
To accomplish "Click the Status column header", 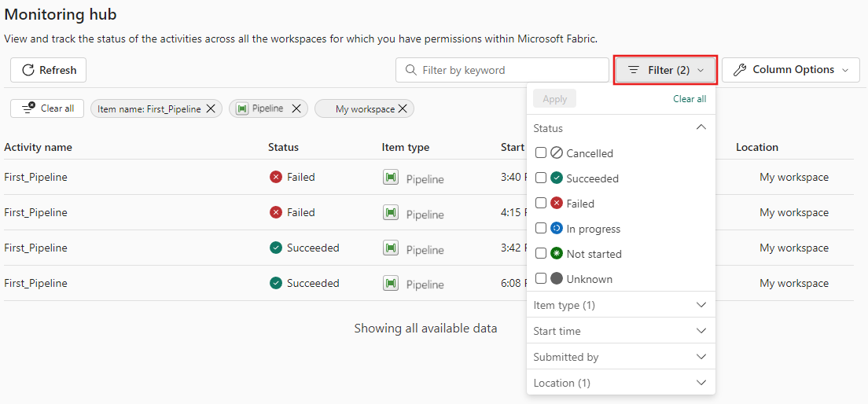I will [x=283, y=147].
